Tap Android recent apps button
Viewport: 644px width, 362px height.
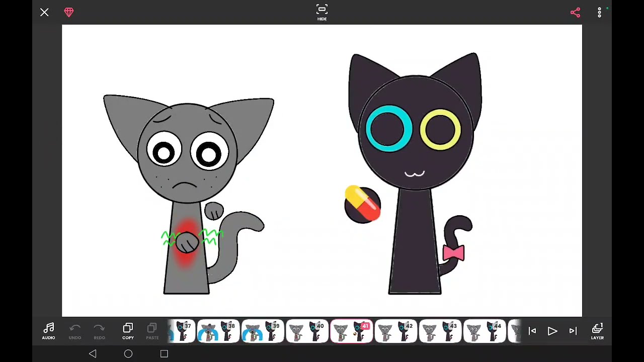[164, 354]
